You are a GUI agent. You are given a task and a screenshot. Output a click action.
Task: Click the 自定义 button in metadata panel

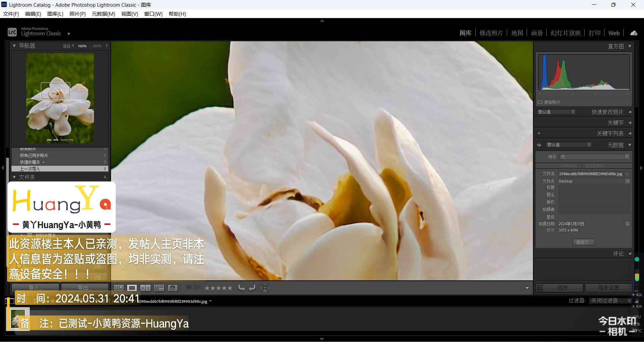point(584,242)
